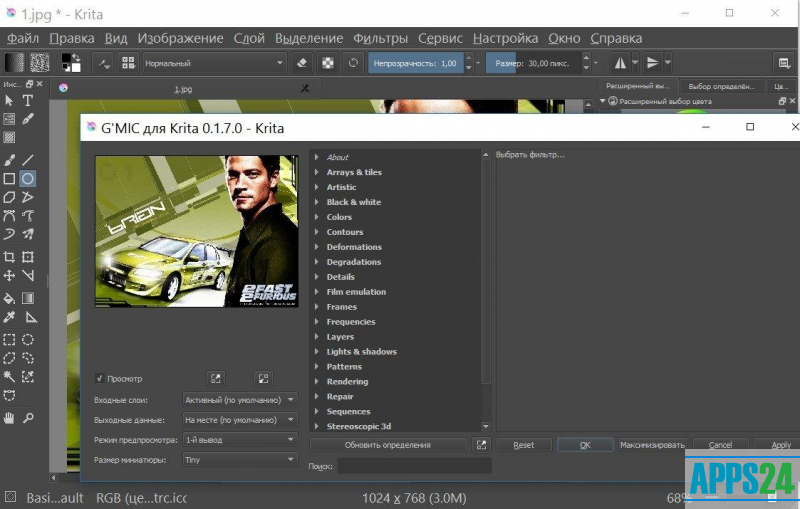Select the Rectangle shape tool
This screenshot has height=509, width=800.
9,179
